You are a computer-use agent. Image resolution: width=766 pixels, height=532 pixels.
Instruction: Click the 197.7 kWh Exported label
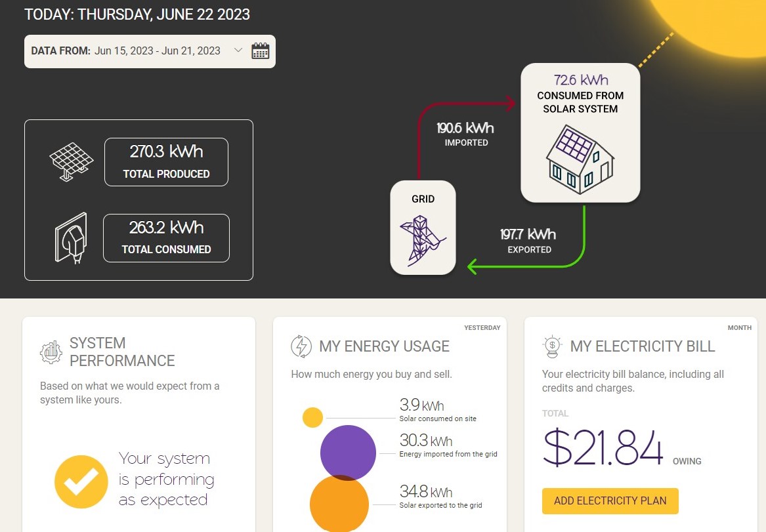point(529,240)
